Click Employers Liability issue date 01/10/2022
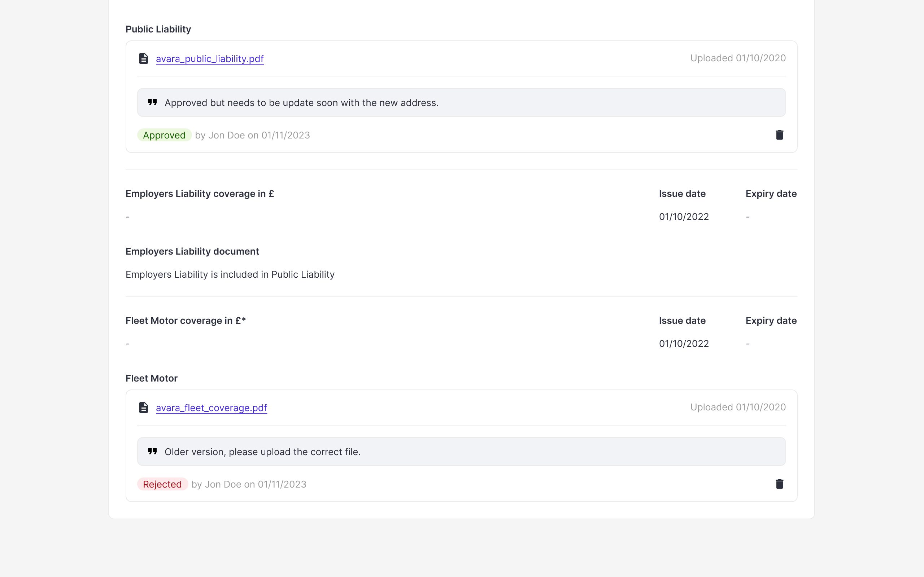This screenshot has width=924, height=577. click(x=684, y=217)
